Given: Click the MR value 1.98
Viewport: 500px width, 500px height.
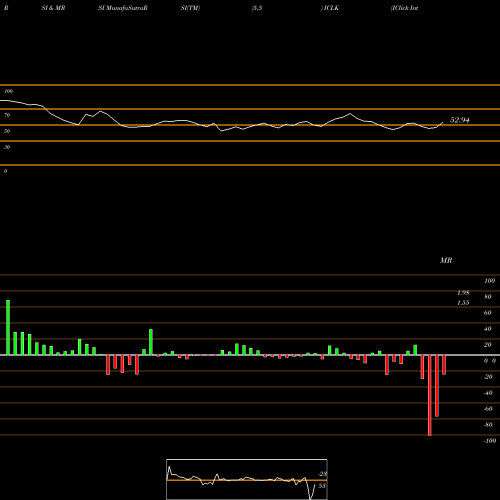Looking at the screenshot, I should click(463, 293).
